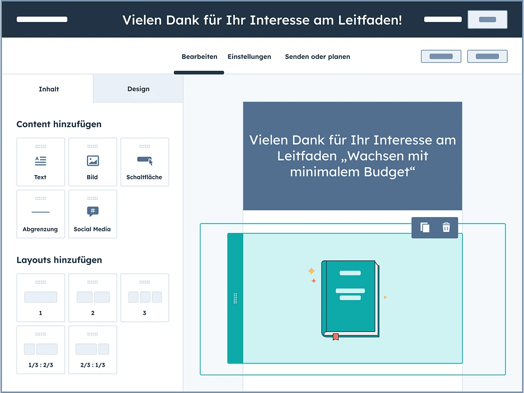Image resolution: width=524 pixels, height=393 pixels.
Task: Switch to the Inhalt tab
Action: pyautogui.click(x=48, y=89)
